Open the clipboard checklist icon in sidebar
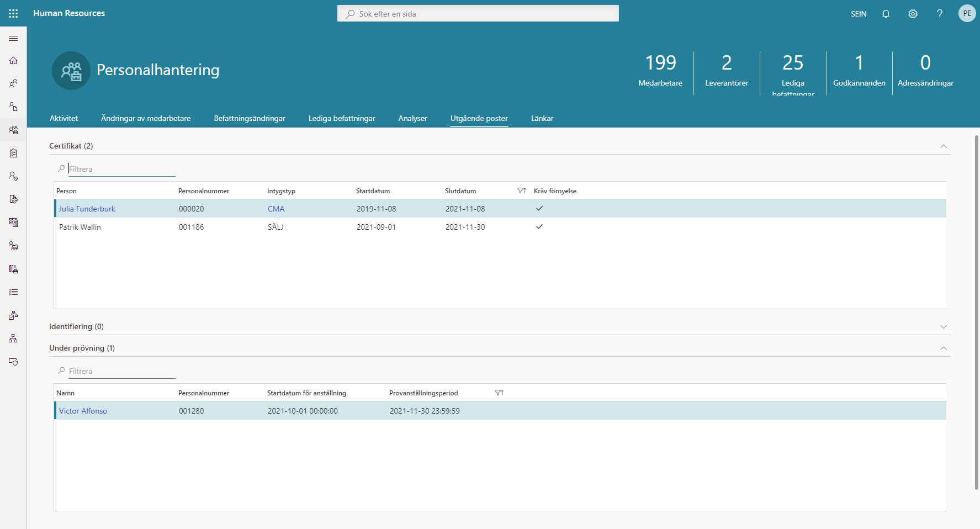980x529 pixels. [13, 153]
